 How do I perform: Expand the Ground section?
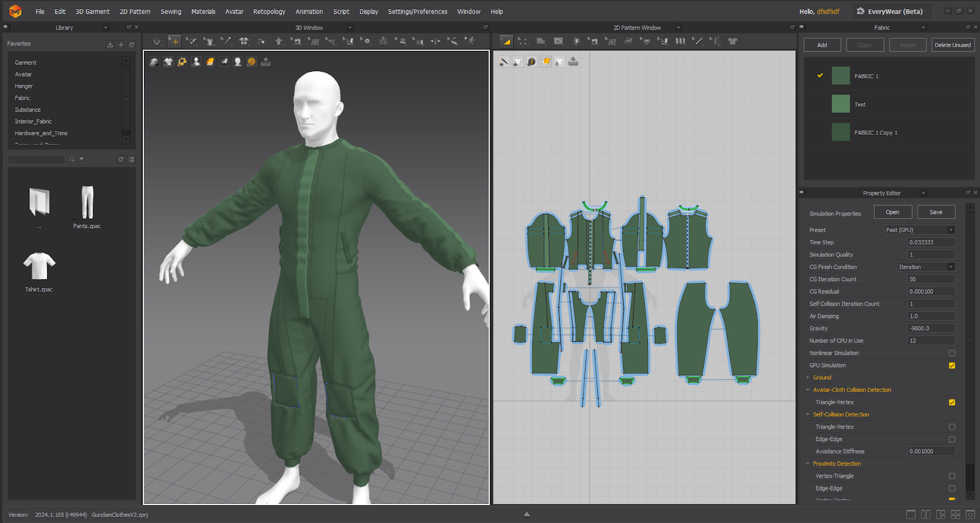[x=808, y=377]
